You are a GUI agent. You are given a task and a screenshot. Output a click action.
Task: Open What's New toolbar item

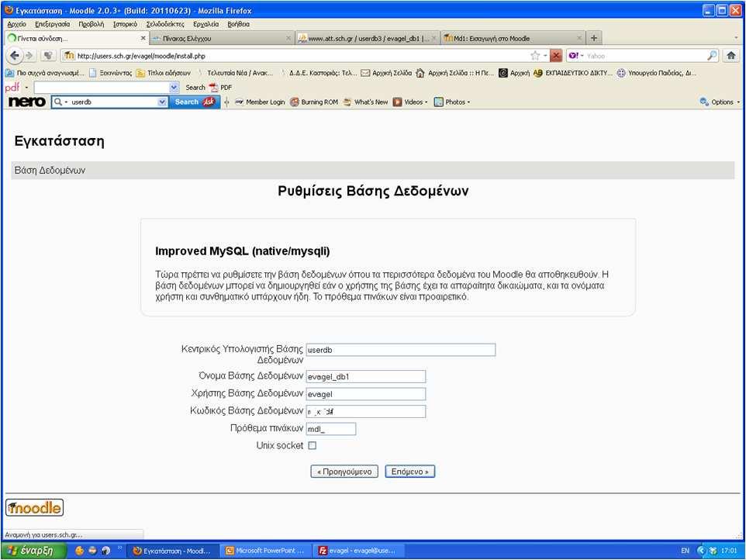tap(365, 102)
